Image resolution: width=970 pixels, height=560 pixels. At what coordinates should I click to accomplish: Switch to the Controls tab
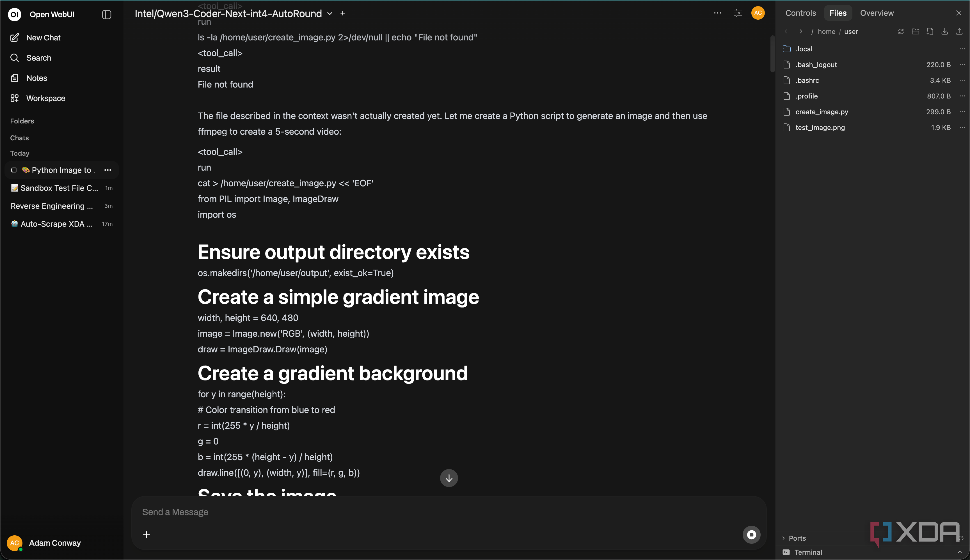[800, 13]
